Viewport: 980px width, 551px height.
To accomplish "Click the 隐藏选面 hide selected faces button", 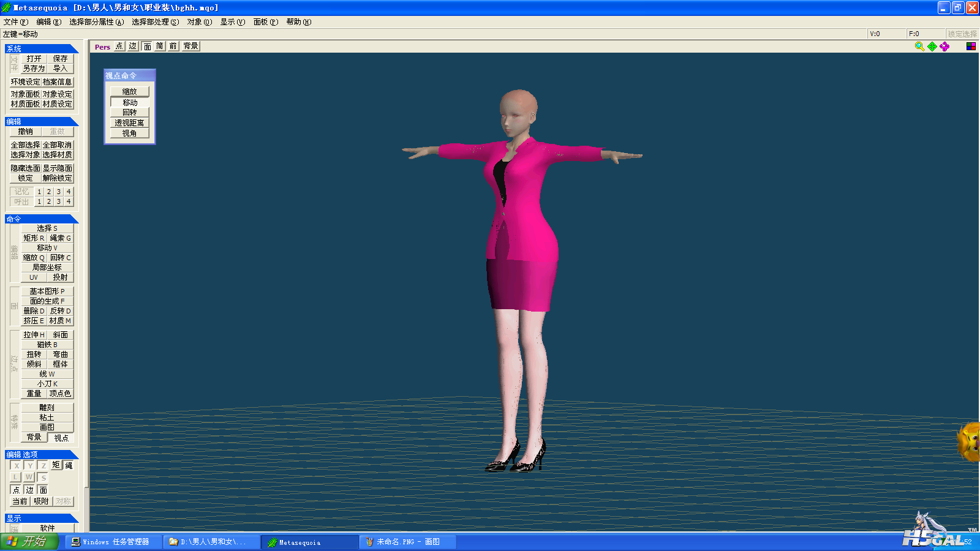I will [x=25, y=168].
